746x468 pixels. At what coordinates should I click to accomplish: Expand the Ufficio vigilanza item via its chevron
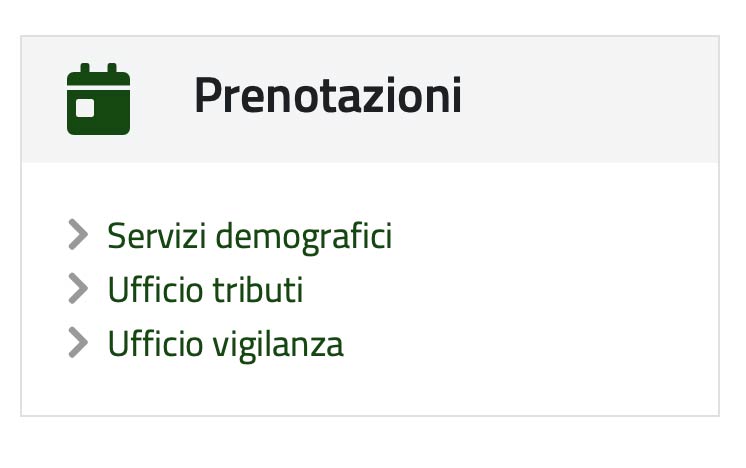click(79, 342)
